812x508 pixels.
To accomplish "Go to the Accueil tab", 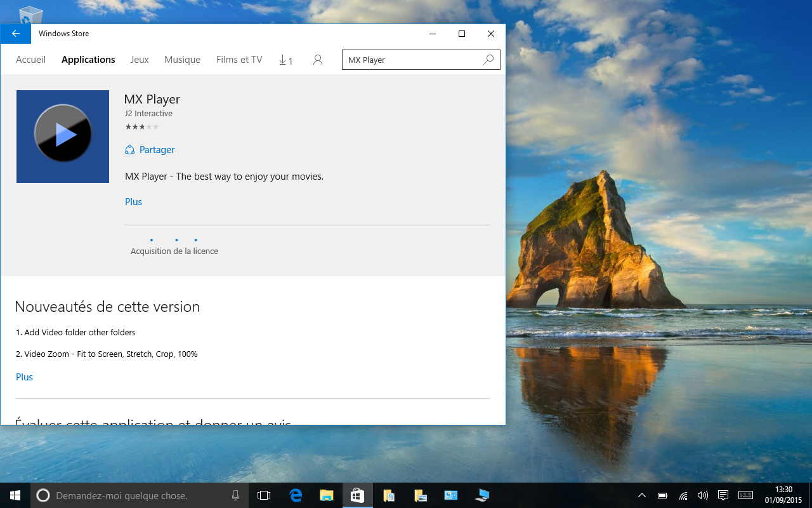I will [x=30, y=60].
